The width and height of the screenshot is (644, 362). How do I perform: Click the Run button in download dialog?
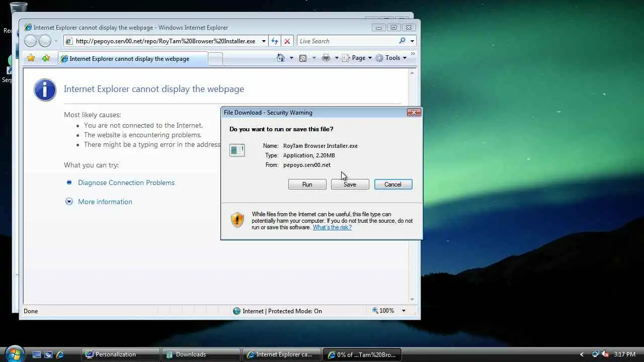point(307,185)
